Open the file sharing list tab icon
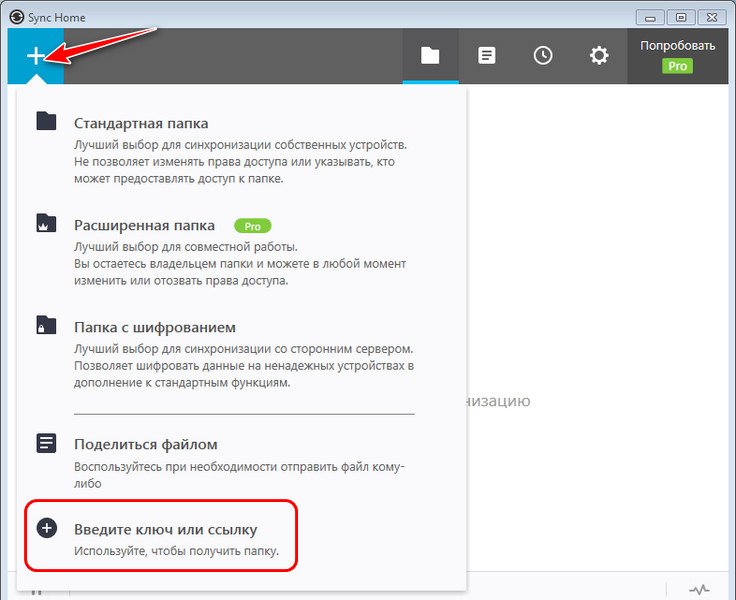 click(x=486, y=55)
